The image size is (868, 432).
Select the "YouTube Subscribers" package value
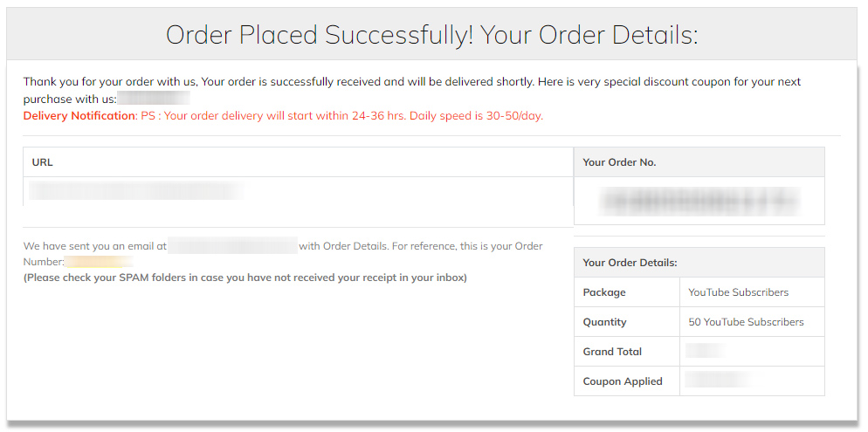pos(738,292)
